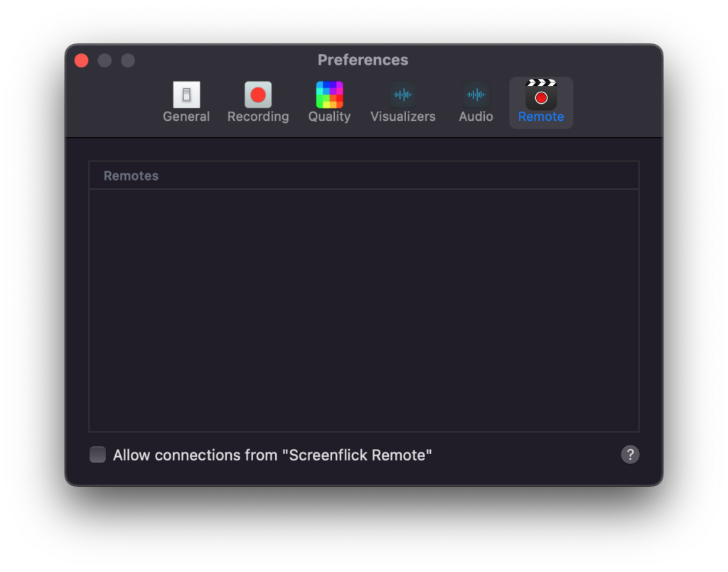Open help with the question mark button
Screen dimensions: 728x572
click(630, 455)
